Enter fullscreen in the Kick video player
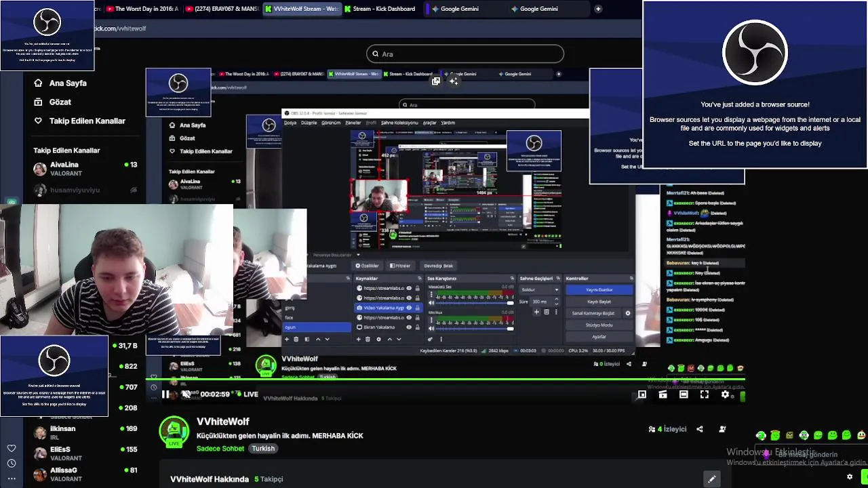 pos(704,394)
